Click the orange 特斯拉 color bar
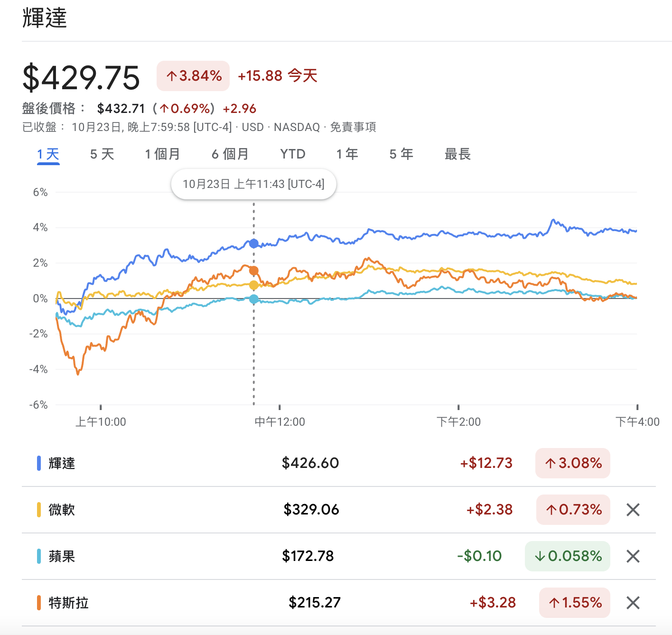 pyautogui.click(x=39, y=603)
